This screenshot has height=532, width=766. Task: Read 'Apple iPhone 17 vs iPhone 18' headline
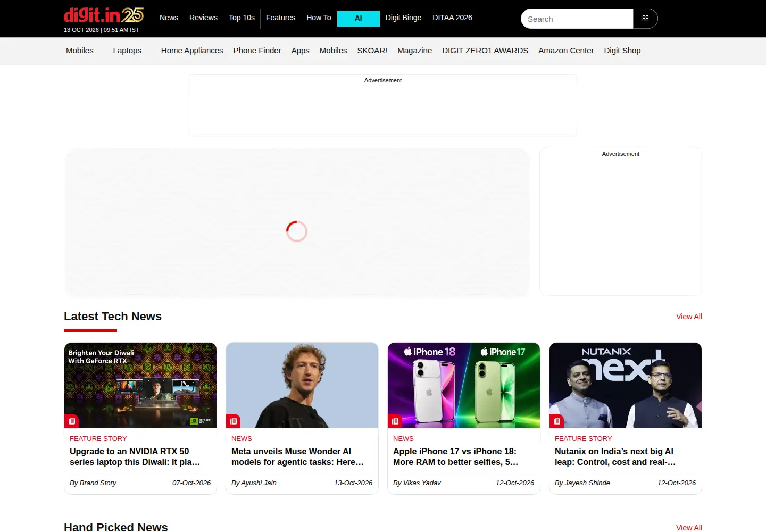[x=455, y=456]
